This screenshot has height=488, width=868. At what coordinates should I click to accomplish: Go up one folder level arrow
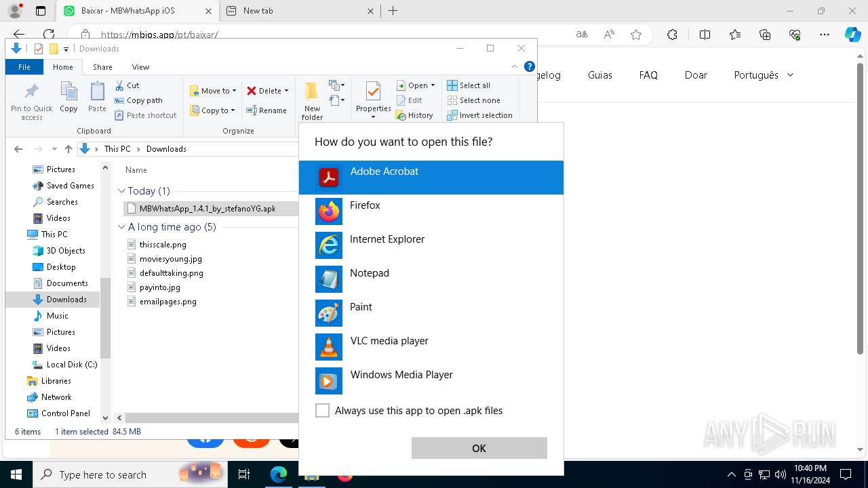point(68,149)
